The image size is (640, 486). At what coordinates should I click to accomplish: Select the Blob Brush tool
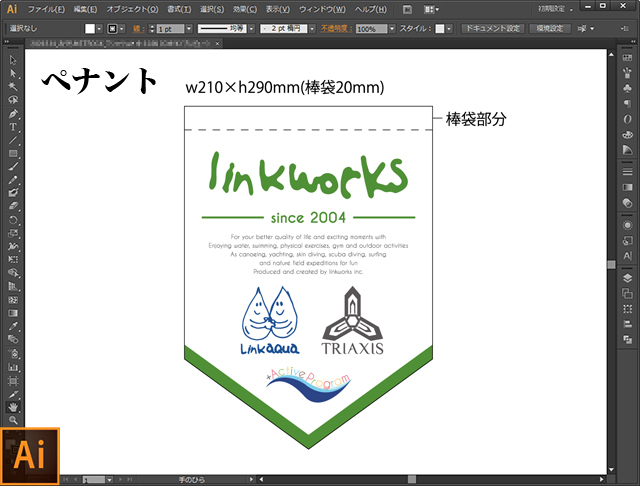(13, 193)
